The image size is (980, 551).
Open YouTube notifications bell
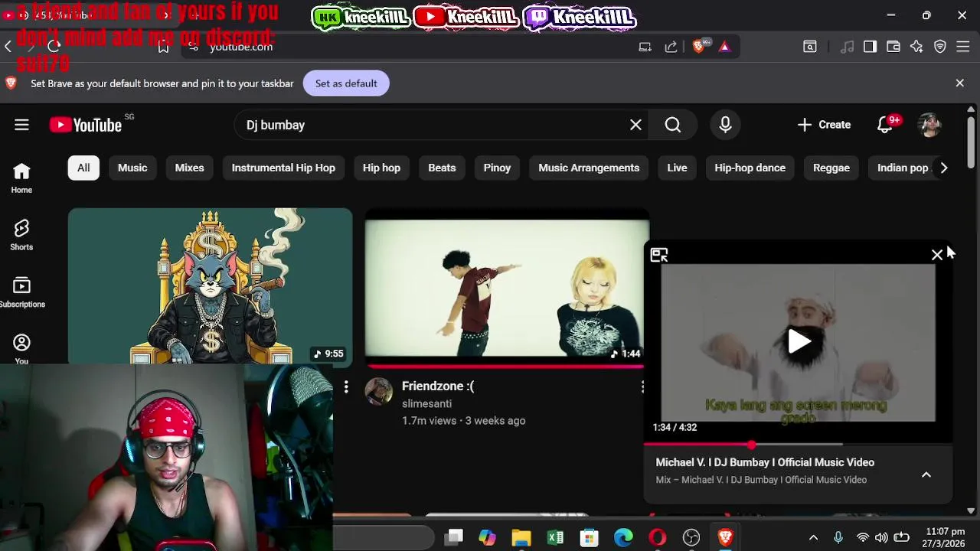[885, 125]
